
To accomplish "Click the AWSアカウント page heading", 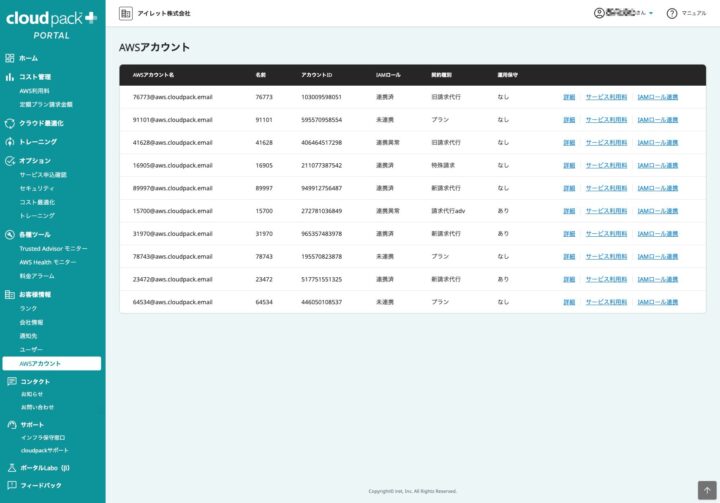I will 154,47.
